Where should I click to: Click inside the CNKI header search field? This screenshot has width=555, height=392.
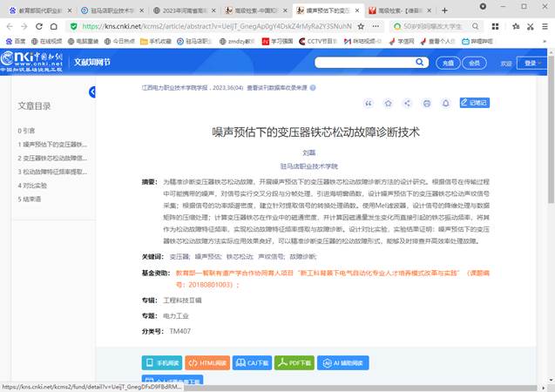(364, 62)
